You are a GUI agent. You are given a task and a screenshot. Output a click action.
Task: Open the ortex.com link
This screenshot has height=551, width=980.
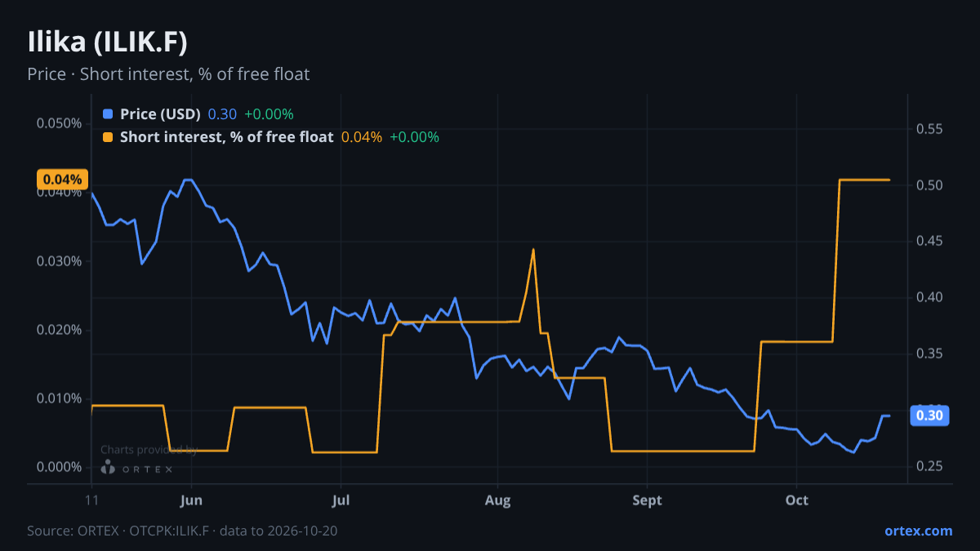(x=918, y=531)
